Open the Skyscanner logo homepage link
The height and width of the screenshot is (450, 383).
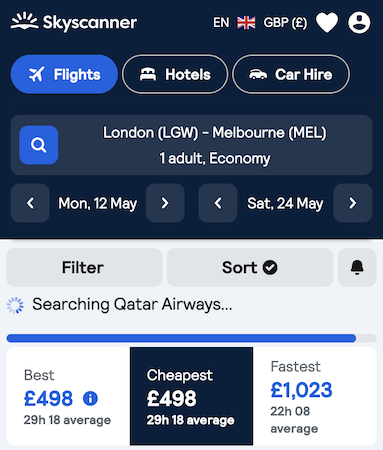pyautogui.click(x=74, y=22)
